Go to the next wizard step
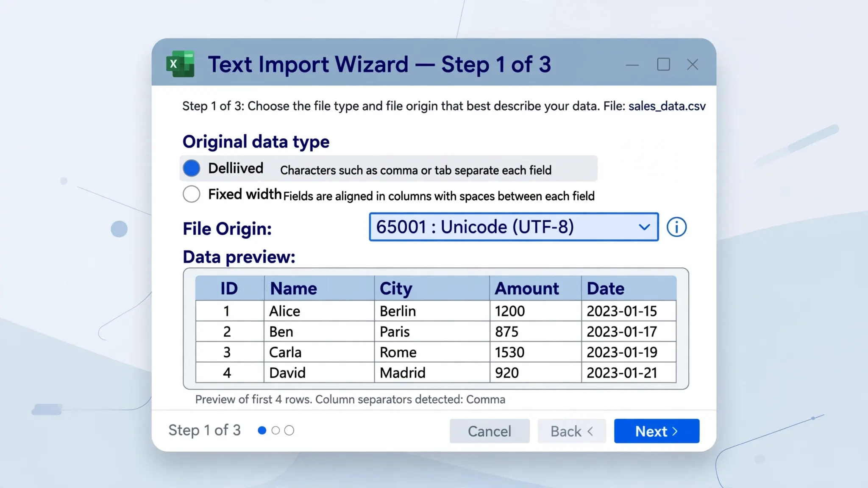Image resolution: width=868 pixels, height=488 pixels. [657, 431]
